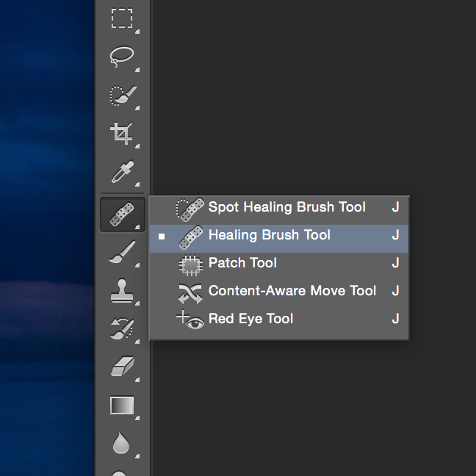Click the highlighted Healing Brush toolbar button

(x=122, y=214)
